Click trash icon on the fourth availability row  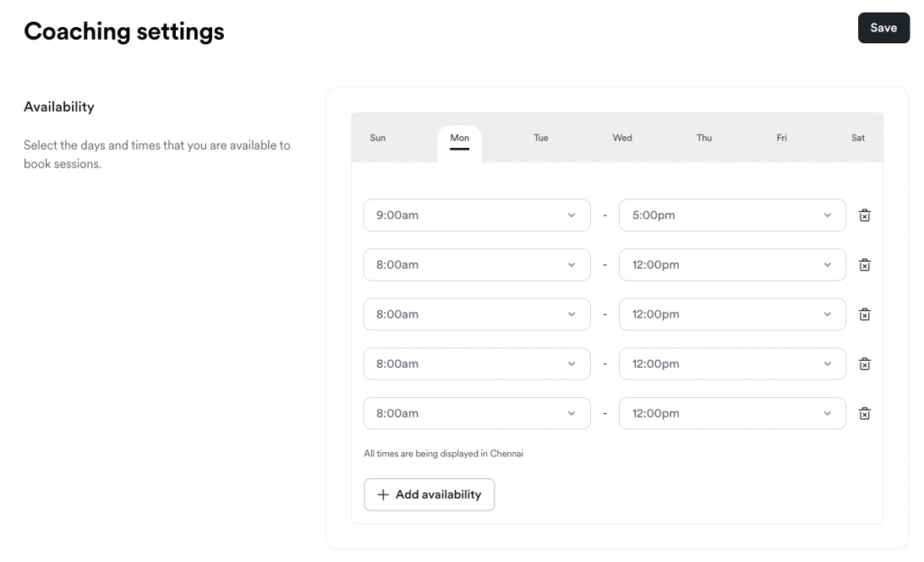pyautogui.click(x=864, y=364)
